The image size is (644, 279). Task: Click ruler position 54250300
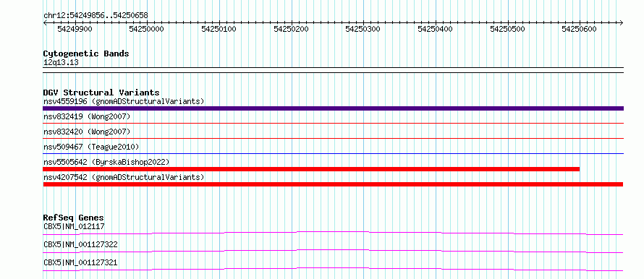tap(363, 29)
